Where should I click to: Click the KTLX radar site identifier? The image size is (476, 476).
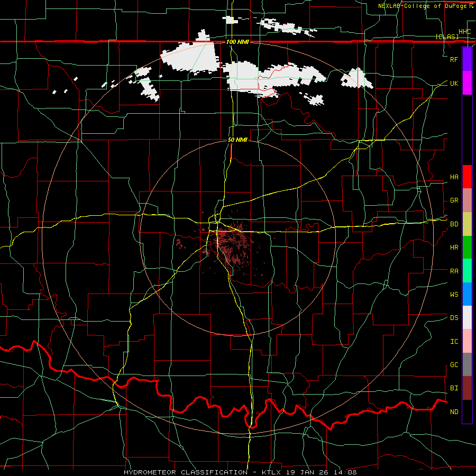(x=271, y=472)
